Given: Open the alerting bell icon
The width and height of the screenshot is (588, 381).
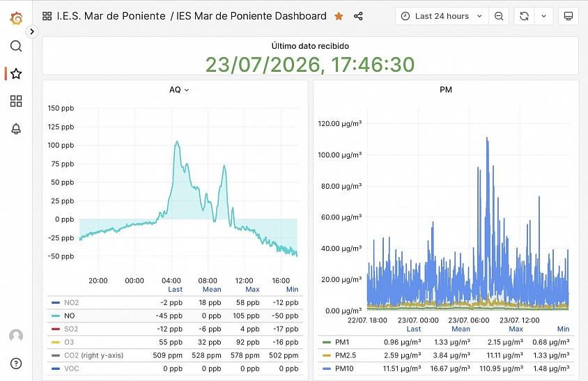Looking at the screenshot, I should (x=16, y=129).
